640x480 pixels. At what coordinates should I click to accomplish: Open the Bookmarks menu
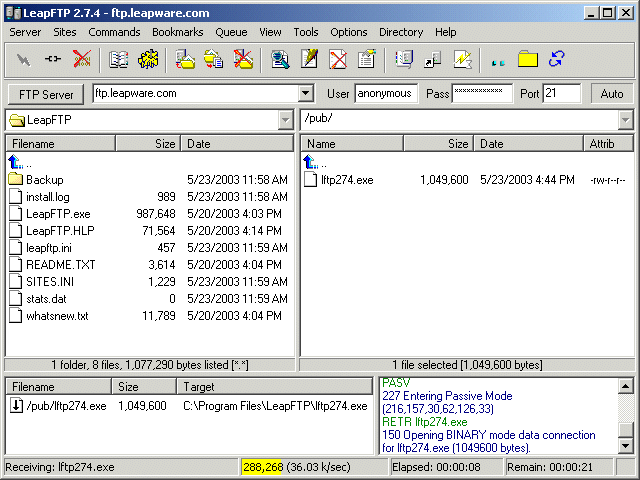pyautogui.click(x=178, y=32)
